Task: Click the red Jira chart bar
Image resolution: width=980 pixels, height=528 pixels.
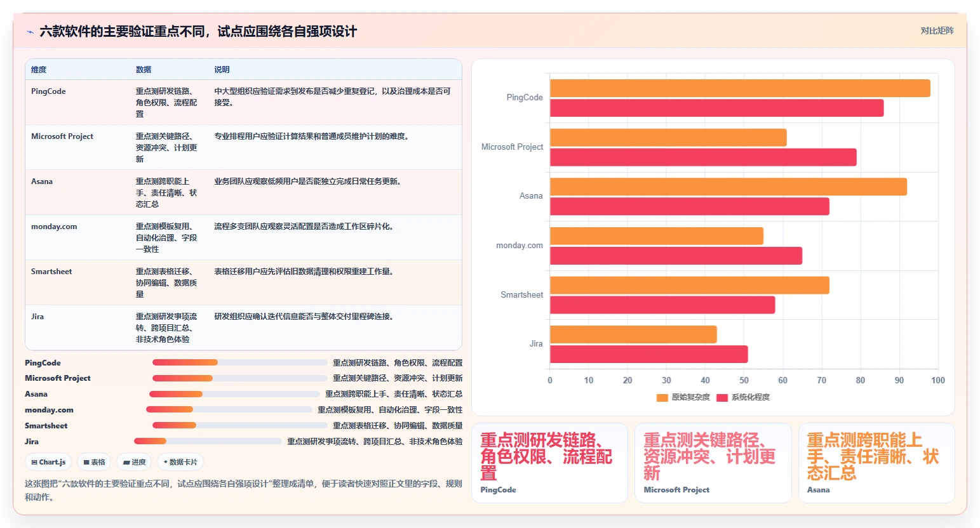Action: tap(649, 354)
